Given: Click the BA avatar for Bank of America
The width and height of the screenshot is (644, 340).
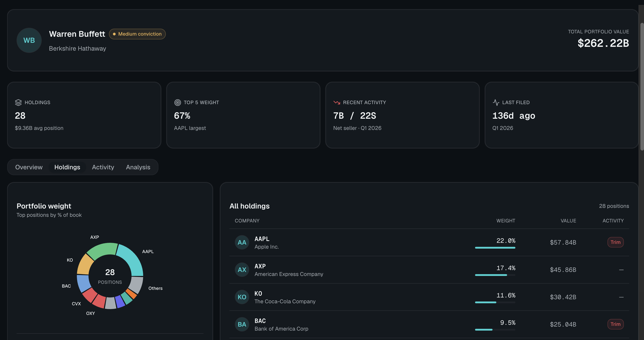Looking at the screenshot, I should [242, 324].
